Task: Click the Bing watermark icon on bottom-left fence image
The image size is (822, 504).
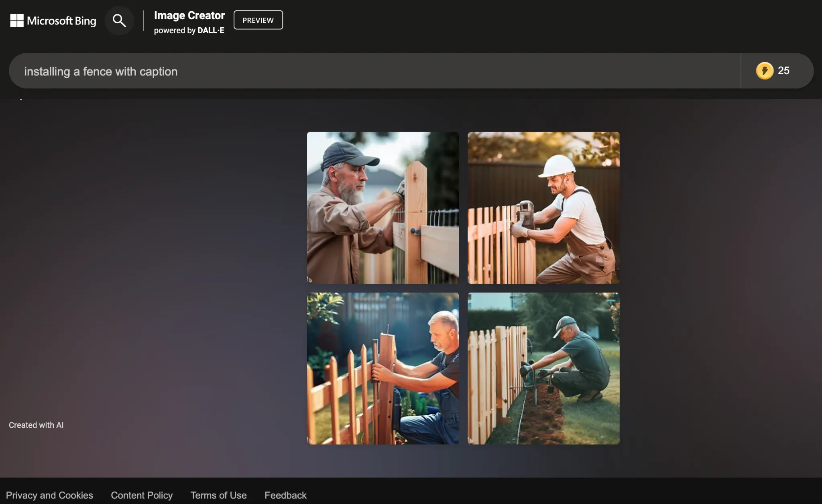Action: click(310, 440)
